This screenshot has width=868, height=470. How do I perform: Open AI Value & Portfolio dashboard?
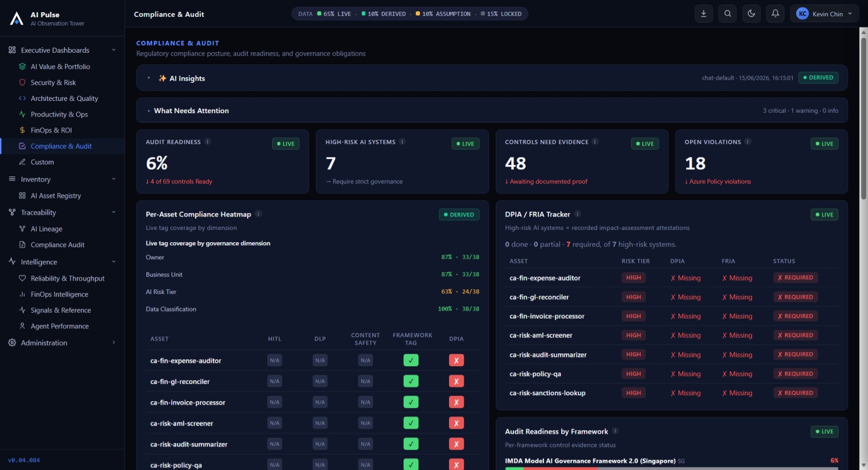click(x=60, y=66)
